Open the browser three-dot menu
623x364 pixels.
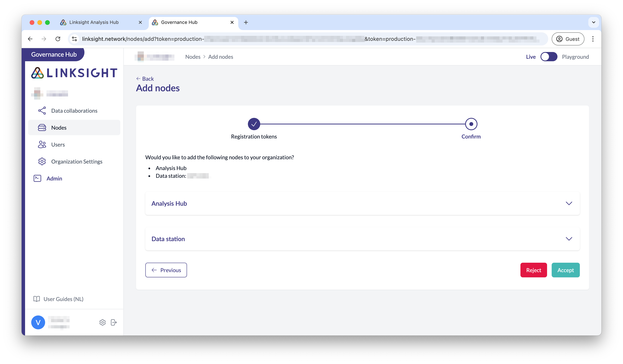pos(593,39)
